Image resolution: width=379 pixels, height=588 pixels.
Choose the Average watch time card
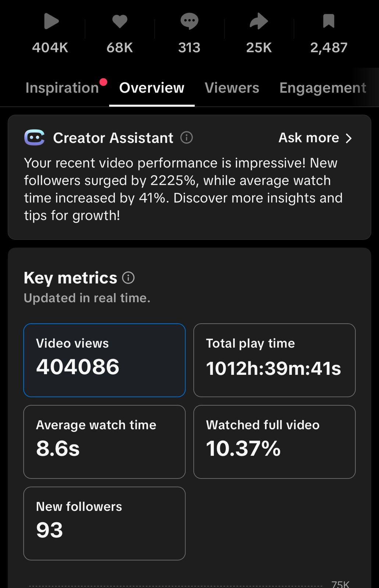[104, 442]
